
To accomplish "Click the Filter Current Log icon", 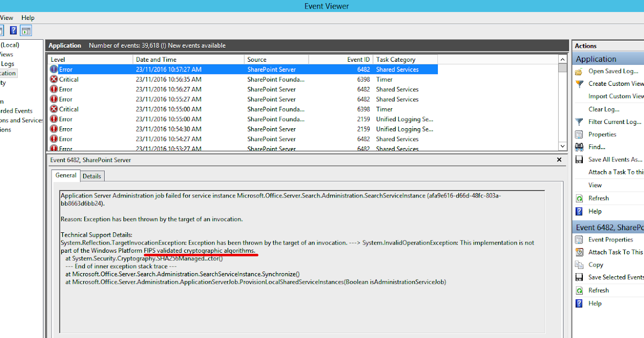I will 579,122.
